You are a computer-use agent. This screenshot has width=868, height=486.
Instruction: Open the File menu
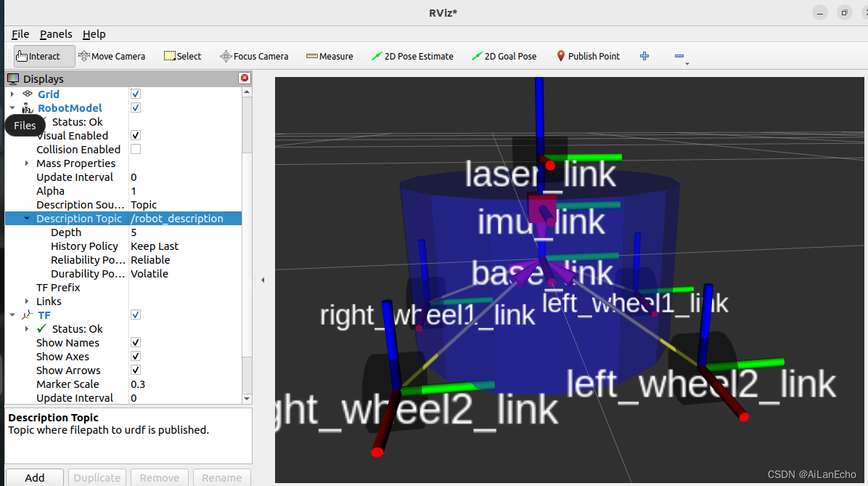tap(20, 34)
